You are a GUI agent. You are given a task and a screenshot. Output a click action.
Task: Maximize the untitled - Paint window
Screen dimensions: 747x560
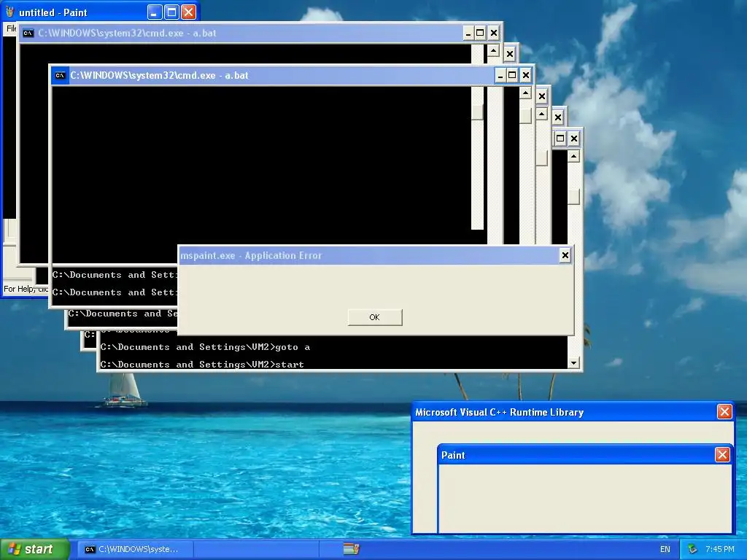(x=171, y=12)
